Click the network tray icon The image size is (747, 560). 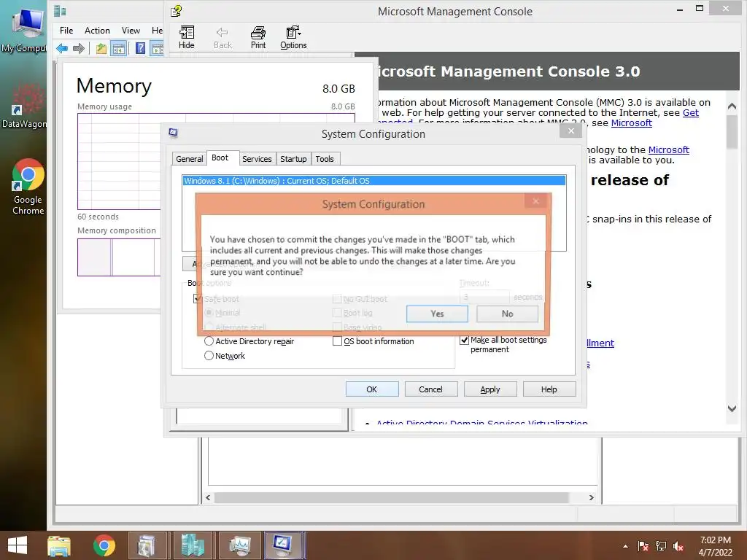661,546
